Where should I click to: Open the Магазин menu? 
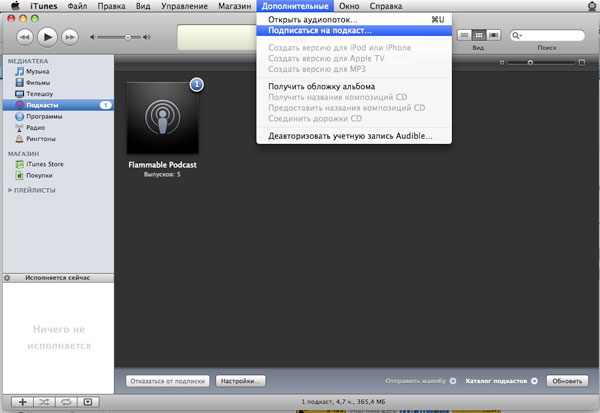point(235,6)
